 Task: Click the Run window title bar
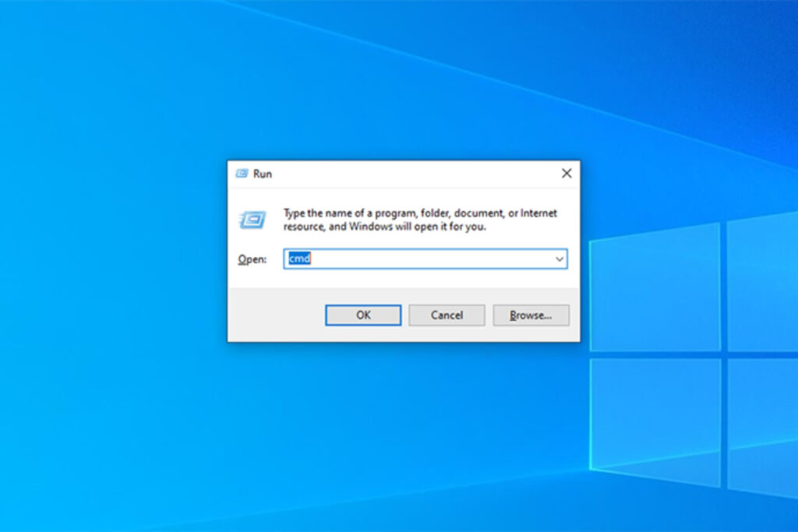(405, 173)
